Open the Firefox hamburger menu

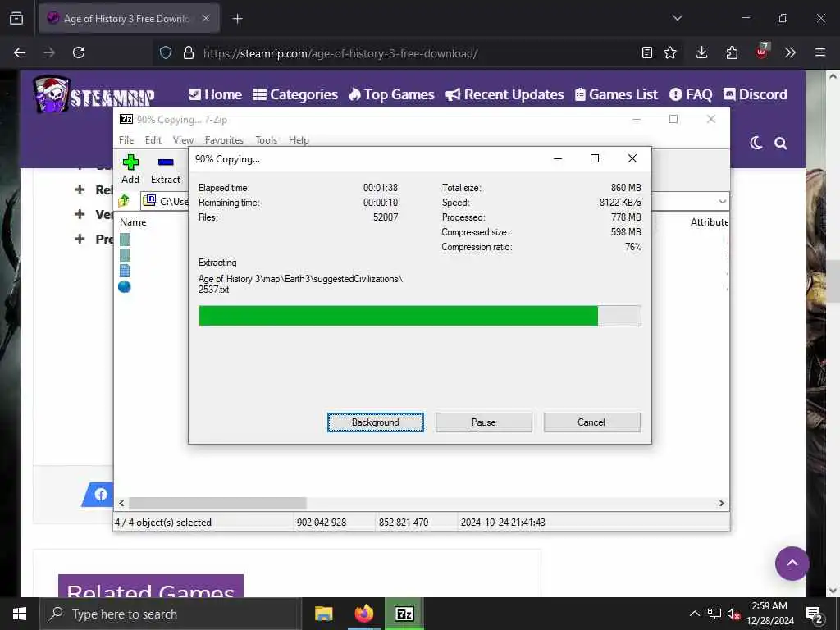click(x=820, y=52)
